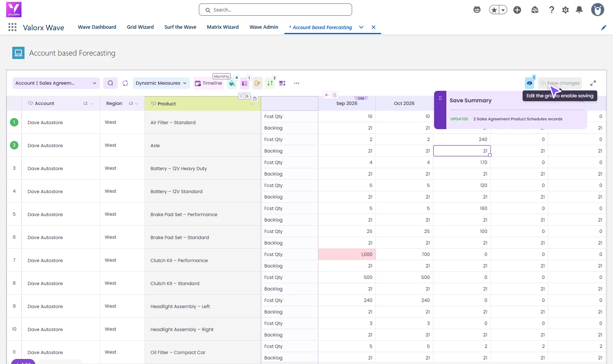Click the selected Backlog 21 cell for Axle
The width and height of the screenshot is (613, 364).
462,151
